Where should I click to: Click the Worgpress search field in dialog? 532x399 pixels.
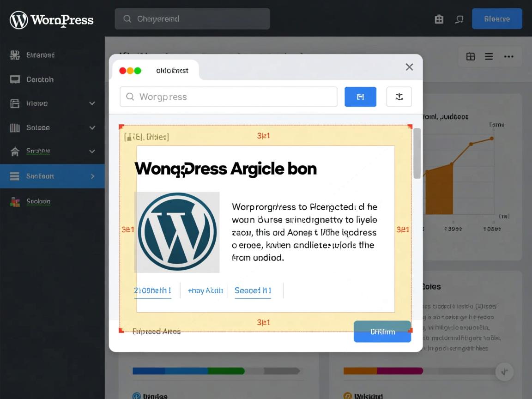(x=229, y=97)
